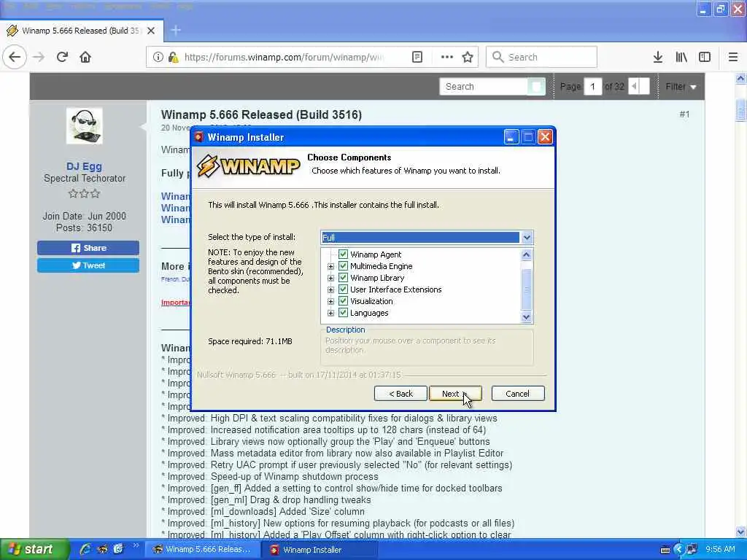The height and width of the screenshot is (560, 747).
Task: Click the network tray icon
Action: 692,550
